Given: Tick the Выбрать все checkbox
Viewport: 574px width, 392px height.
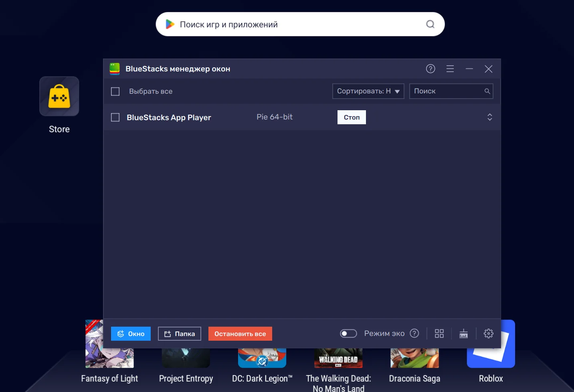Looking at the screenshot, I should (x=115, y=91).
